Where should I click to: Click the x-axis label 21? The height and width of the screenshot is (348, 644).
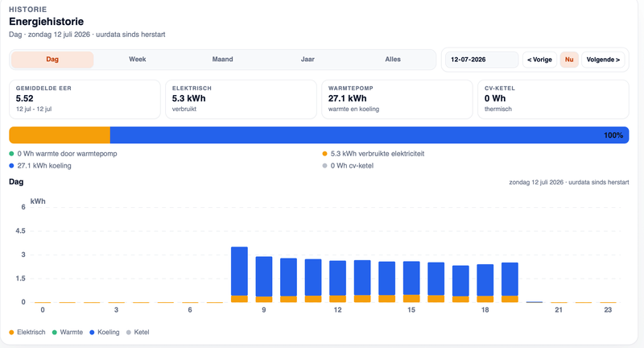click(559, 310)
